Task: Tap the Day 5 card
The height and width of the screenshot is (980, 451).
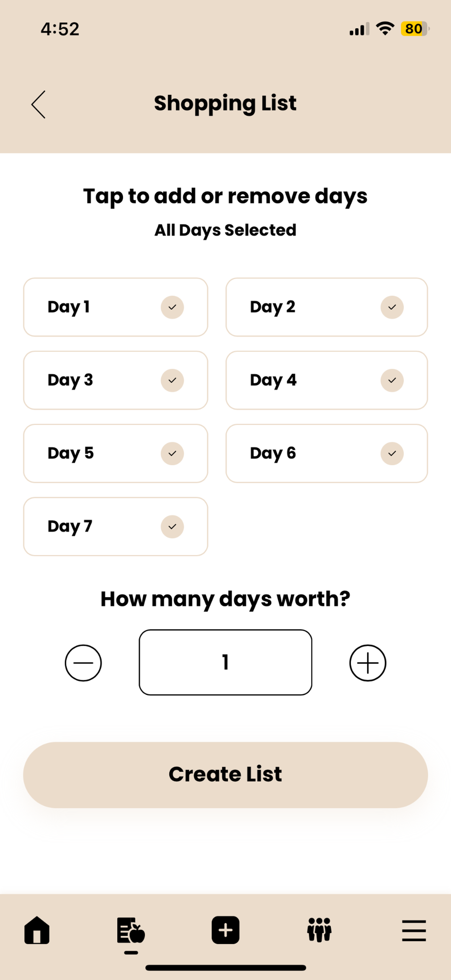Action: pyautogui.click(x=115, y=453)
